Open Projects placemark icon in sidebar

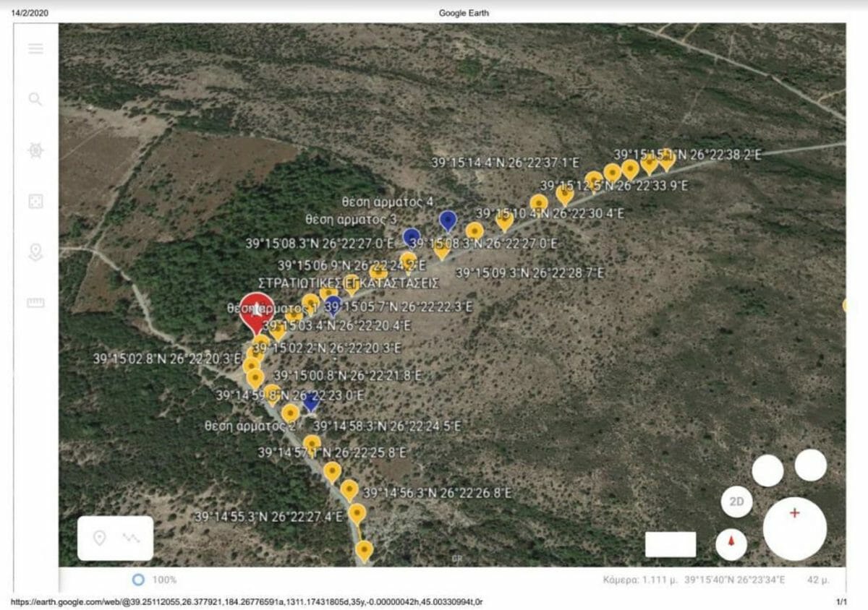click(35, 252)
